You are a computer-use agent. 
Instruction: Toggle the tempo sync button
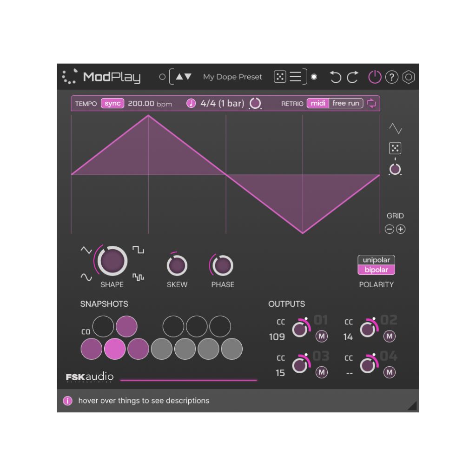tap(112, 104)
